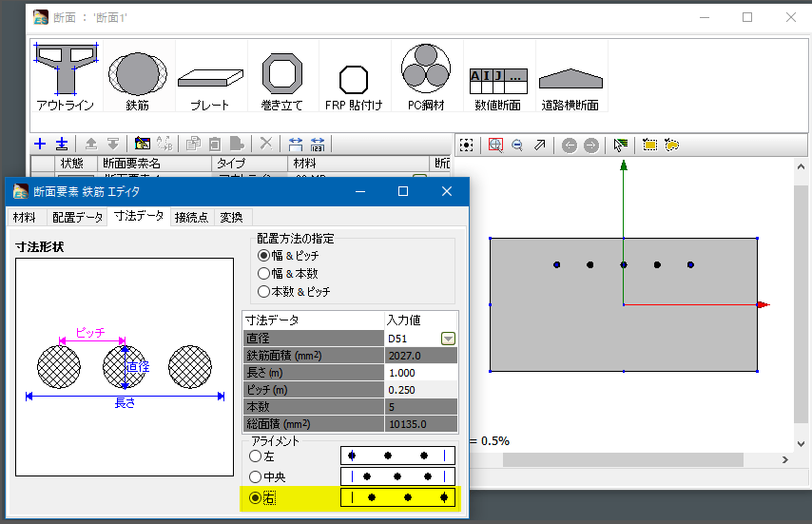This screenshot has height=524, width=812.
Task: Copy the selected element icon
Action: (x=193, y=144)
